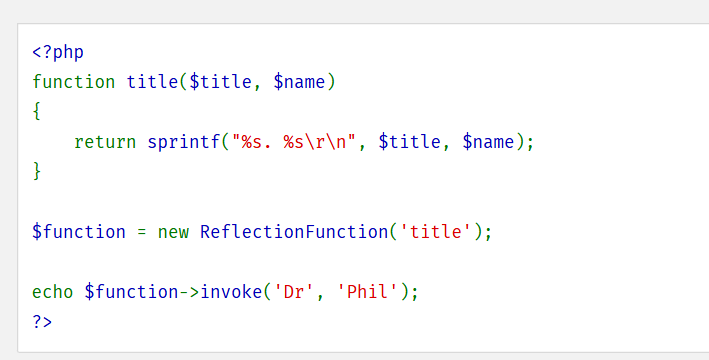Click the echo keyword
709x360 pixels.
click(x=52, y=292)
